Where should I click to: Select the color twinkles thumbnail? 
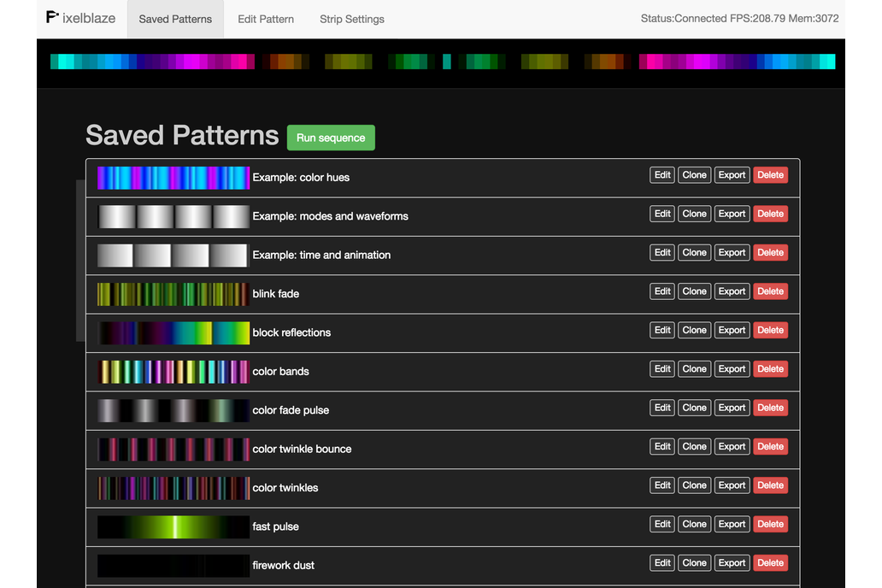pyautogui.click(x=173, y=488)
